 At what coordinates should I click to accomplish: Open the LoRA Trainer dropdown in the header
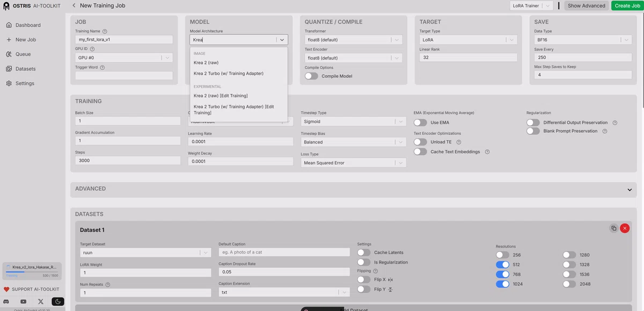(531, 5)
